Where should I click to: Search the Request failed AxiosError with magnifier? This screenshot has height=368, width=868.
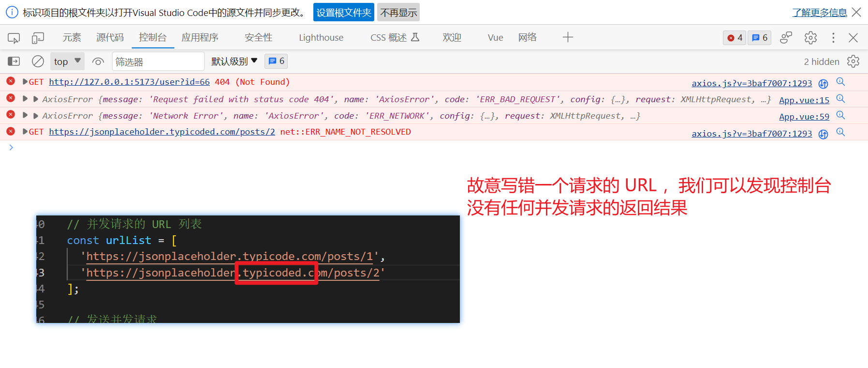[840, 99]
